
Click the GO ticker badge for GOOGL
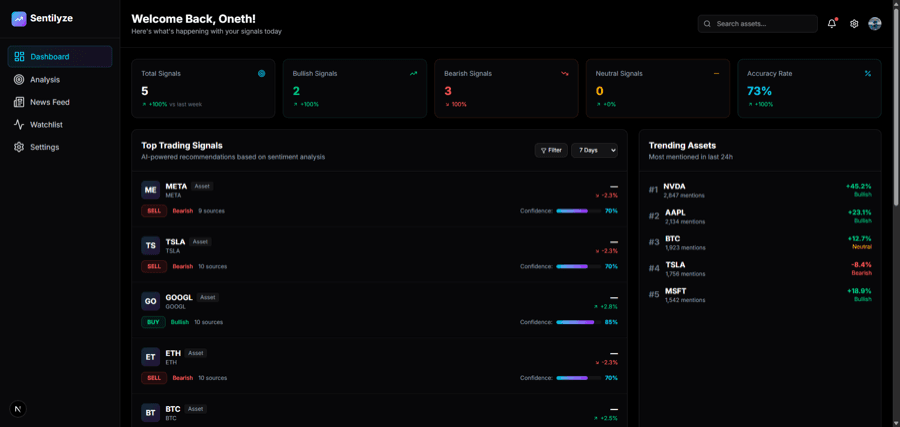click(x=150, y=301)
